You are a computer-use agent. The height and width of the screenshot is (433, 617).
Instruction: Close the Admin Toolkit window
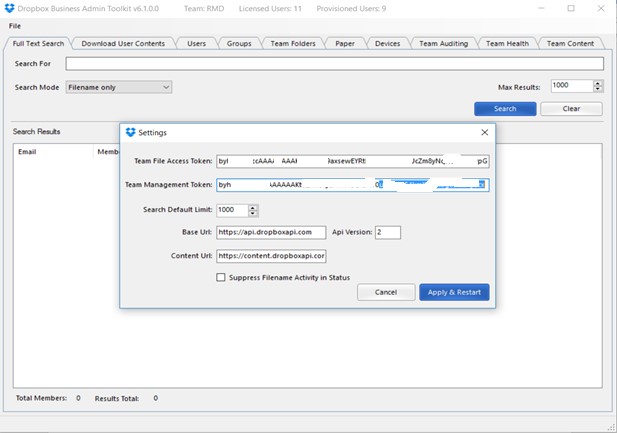coord(601,8)
